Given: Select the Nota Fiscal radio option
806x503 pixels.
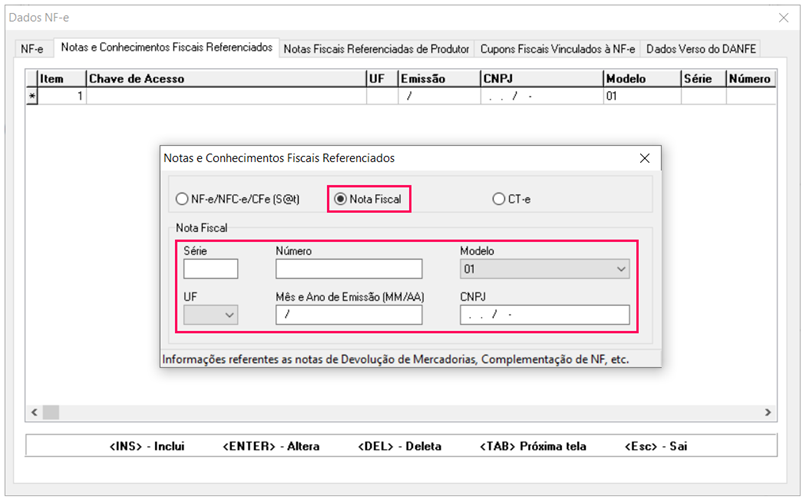Looking at the screenshot, I should point(341,199).
